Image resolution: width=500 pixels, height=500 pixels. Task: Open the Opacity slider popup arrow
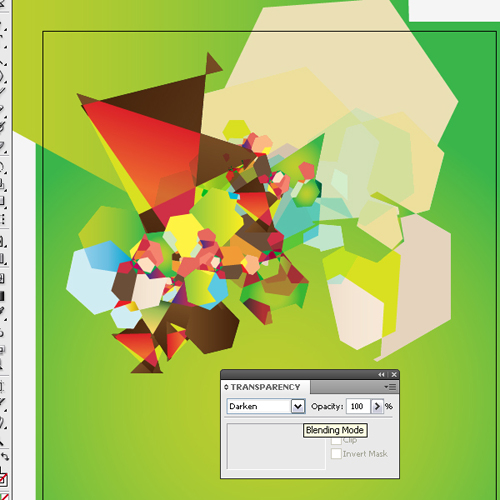[377, 406]
